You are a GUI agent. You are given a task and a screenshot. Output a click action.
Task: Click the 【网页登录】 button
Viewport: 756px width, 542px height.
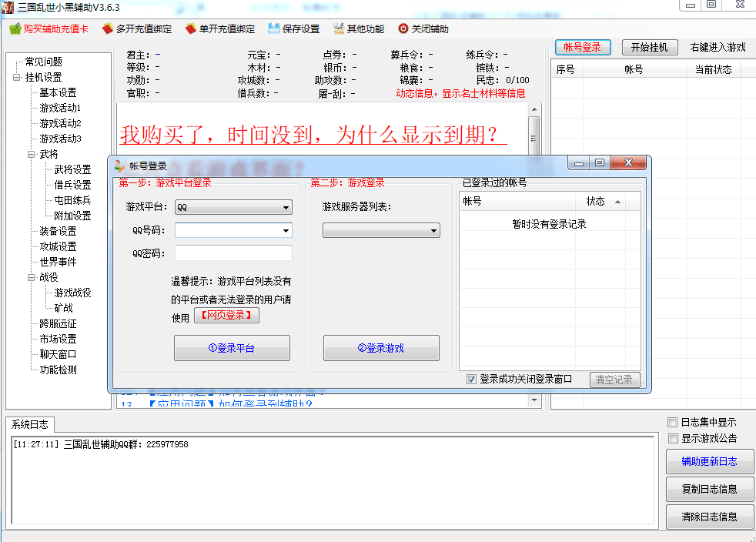pos(226,316)
